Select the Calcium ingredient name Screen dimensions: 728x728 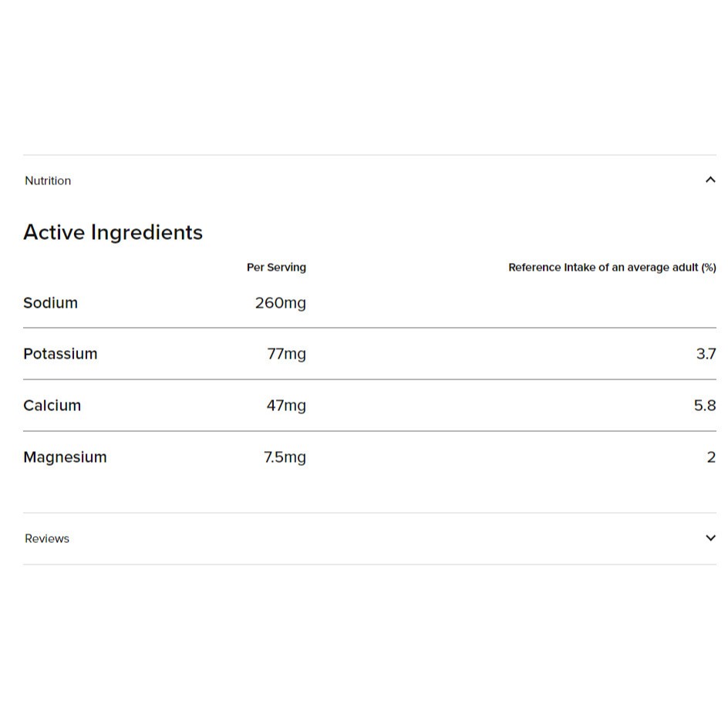[52, 406]
